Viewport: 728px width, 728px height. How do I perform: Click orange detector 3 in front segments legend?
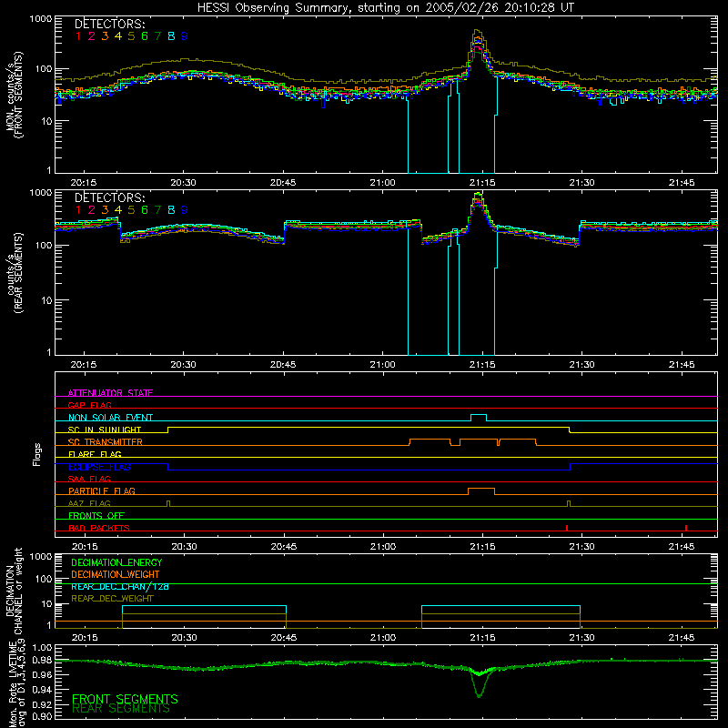pos(105,36)
